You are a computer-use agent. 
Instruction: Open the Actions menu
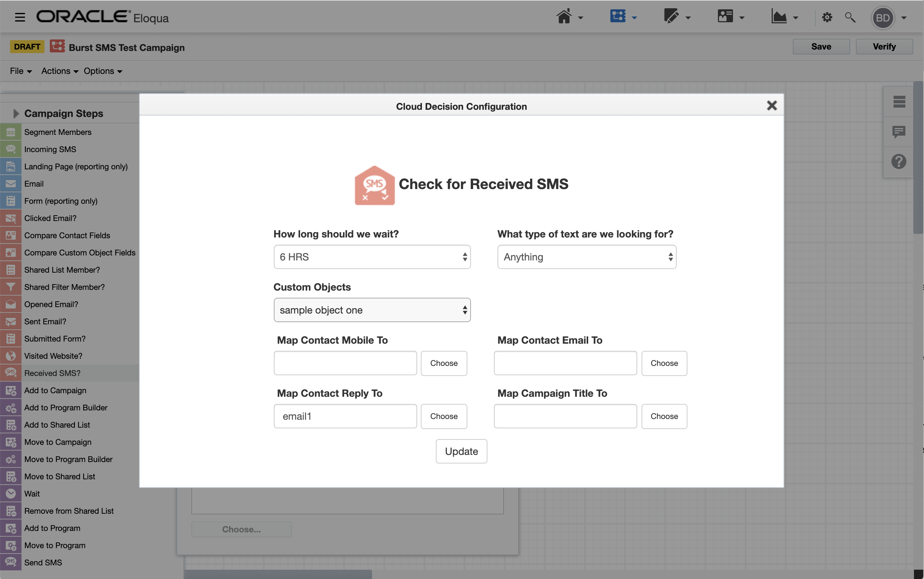click(x=59, y=71)
